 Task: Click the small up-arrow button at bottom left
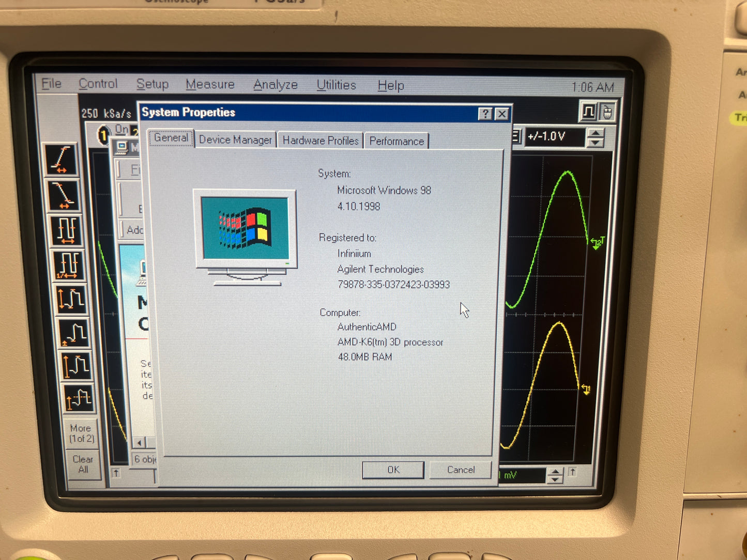[x=116, y=473]
